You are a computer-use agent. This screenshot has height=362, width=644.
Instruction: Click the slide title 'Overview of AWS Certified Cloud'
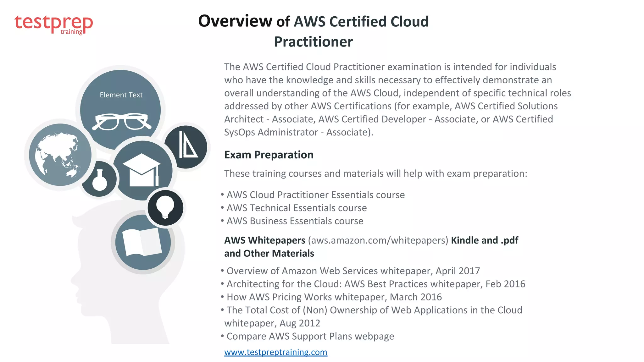(x=313, y=21)
